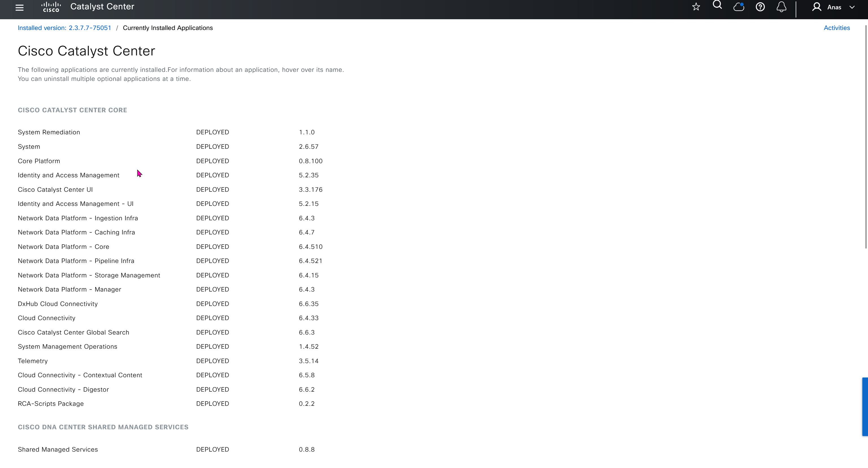Screen dimensions: 868x468
Task: Click the Identity and Access Management entry
Action: 68,175
